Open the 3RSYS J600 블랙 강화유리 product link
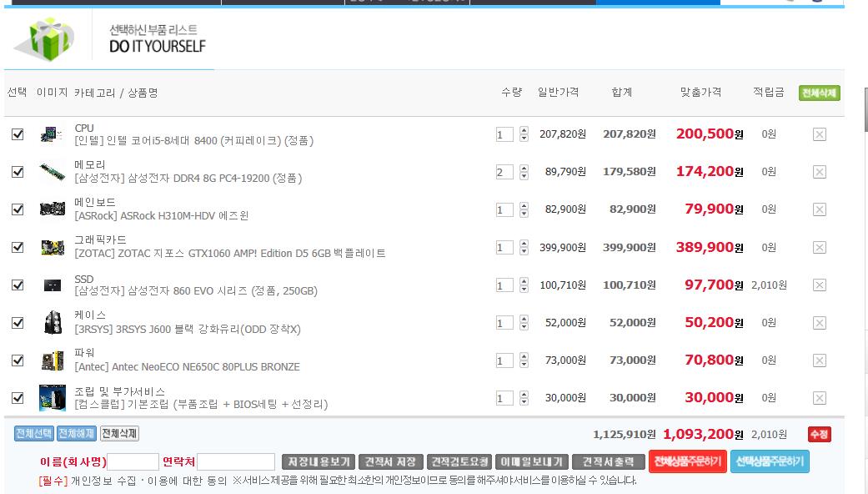Viewport: 868px width, 494px height. (188, 330)
